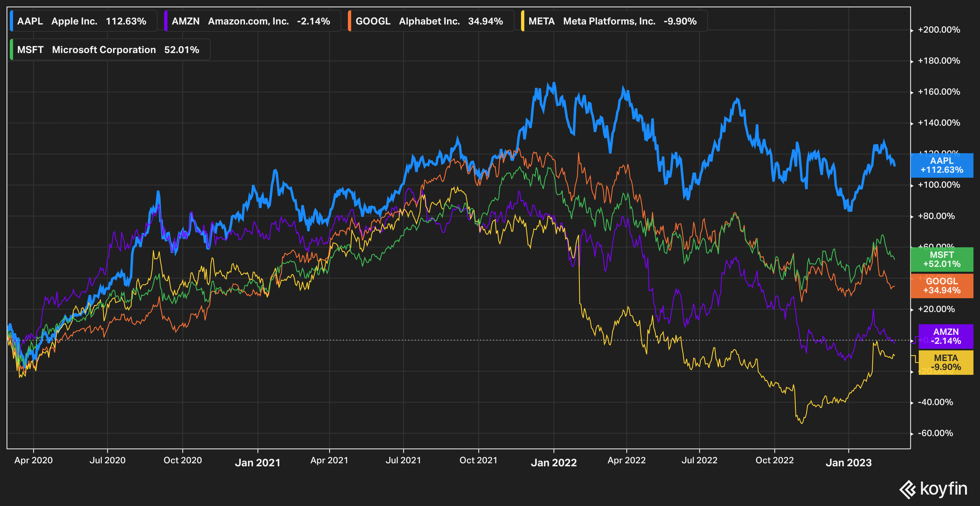Click the Jul 2020 time-axis label
This screenshot has width=980, height=506.
(107, 460)
